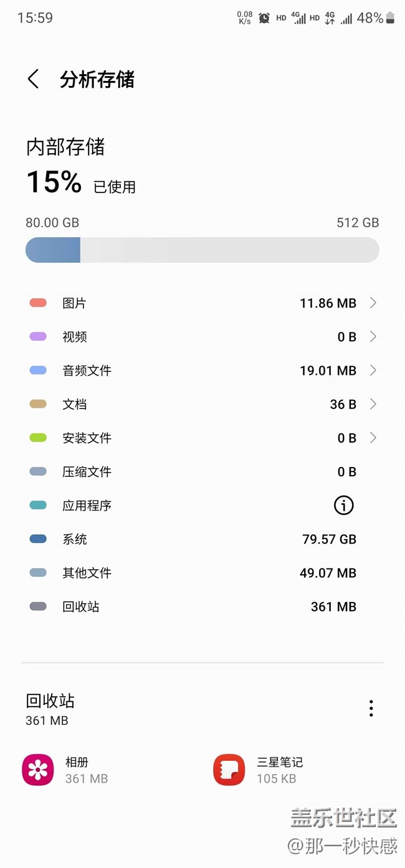Open the System storage row
The width and height of the screenshot is (405, 868).
point(202,539)
